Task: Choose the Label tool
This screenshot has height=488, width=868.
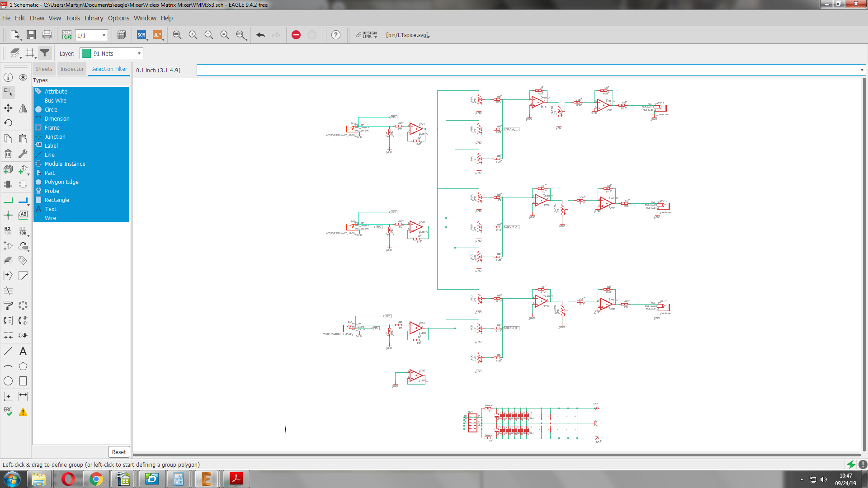Action: click(x=23, y=215)
